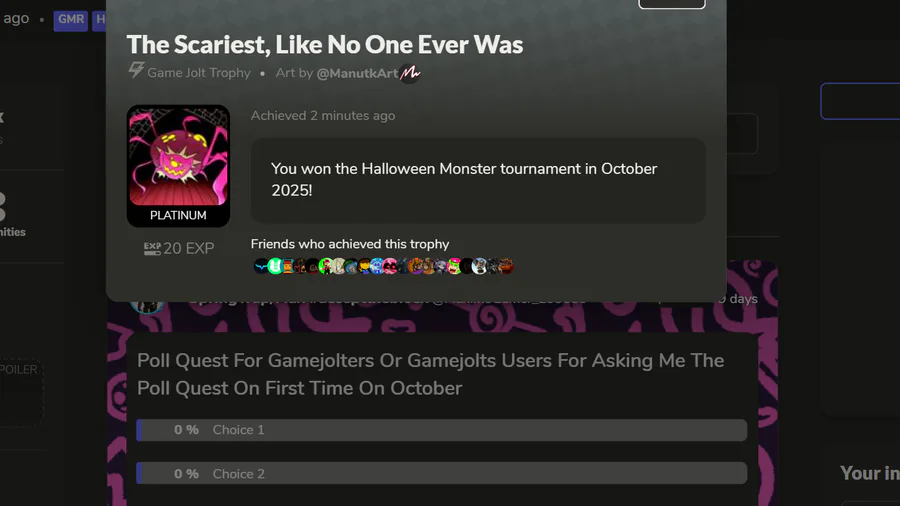Viewport: 900px width, 506px height.
Task: Open @ManutkArt artist profile link
Action: (357, 73)
